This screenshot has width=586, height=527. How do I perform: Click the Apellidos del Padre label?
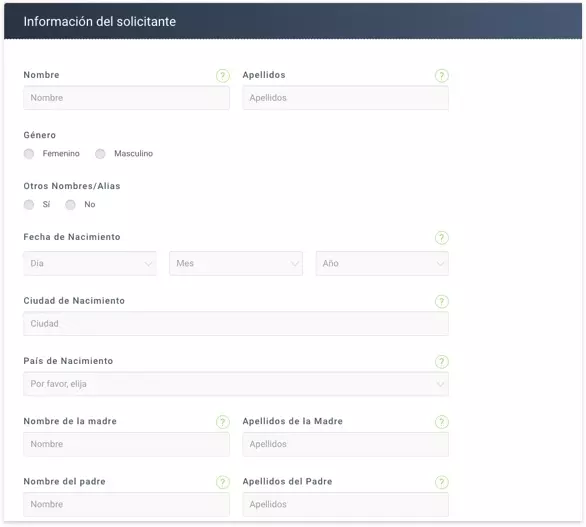click(287, 481)
